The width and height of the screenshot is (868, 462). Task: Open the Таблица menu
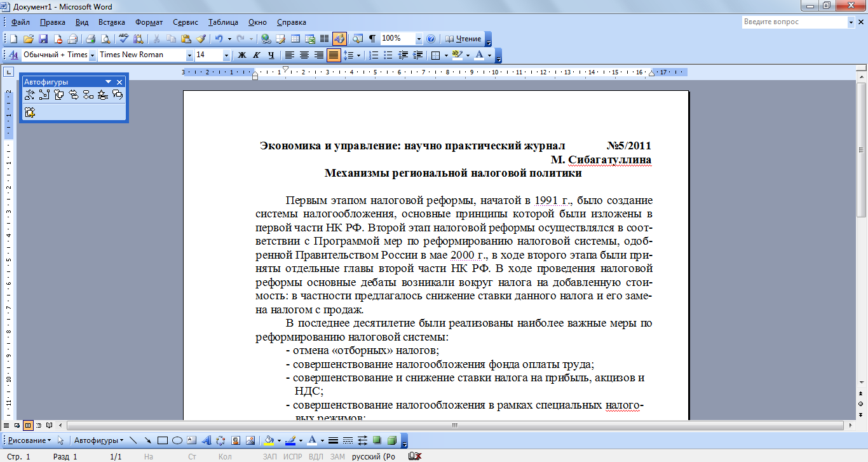pyautogui.click(x=223, y=22)
